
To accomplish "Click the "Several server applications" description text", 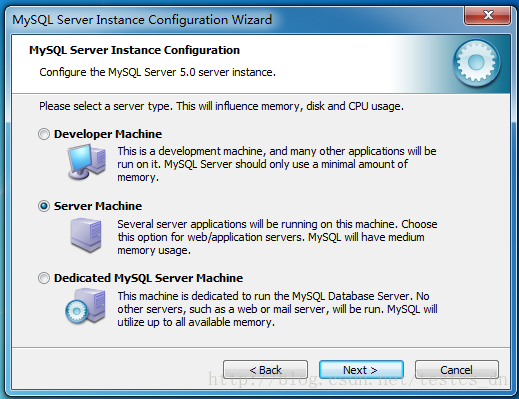I will pos(277,237).
